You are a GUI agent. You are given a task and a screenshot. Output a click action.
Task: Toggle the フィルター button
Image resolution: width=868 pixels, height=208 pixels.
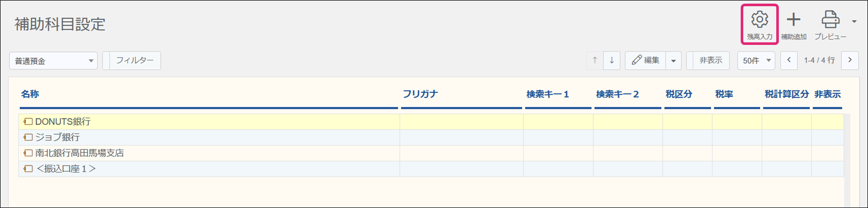click(132, 60)
